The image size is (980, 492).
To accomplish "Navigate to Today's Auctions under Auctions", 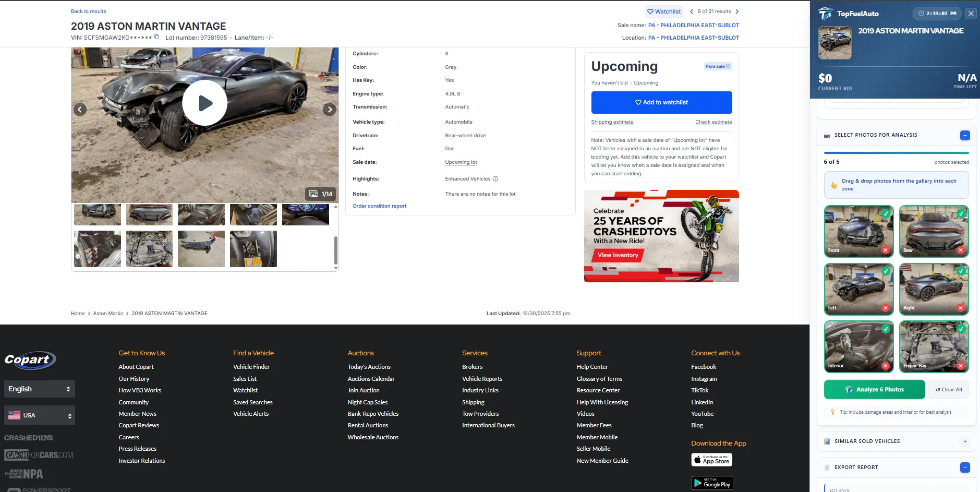I will coord(369,366).
